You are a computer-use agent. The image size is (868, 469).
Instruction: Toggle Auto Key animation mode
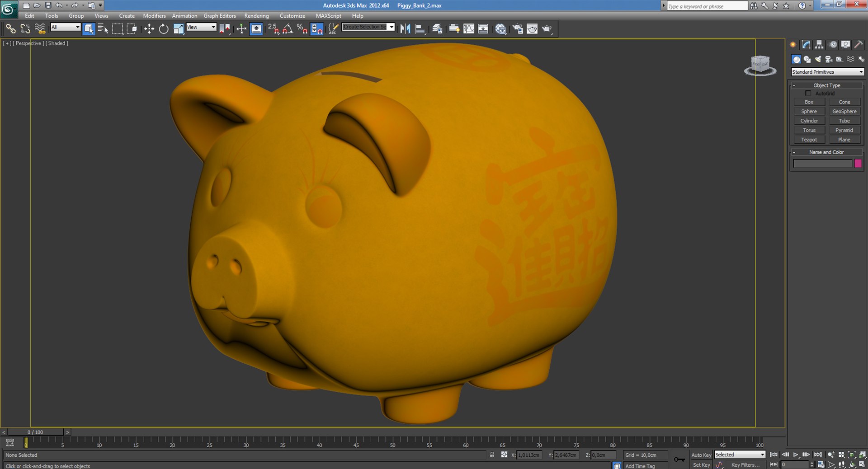tap(701, 455)
